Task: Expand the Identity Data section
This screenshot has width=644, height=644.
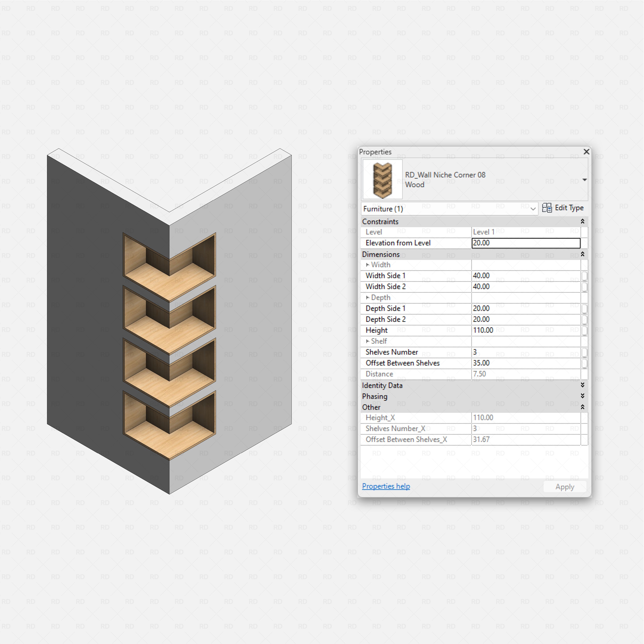Action: (582, 385)
